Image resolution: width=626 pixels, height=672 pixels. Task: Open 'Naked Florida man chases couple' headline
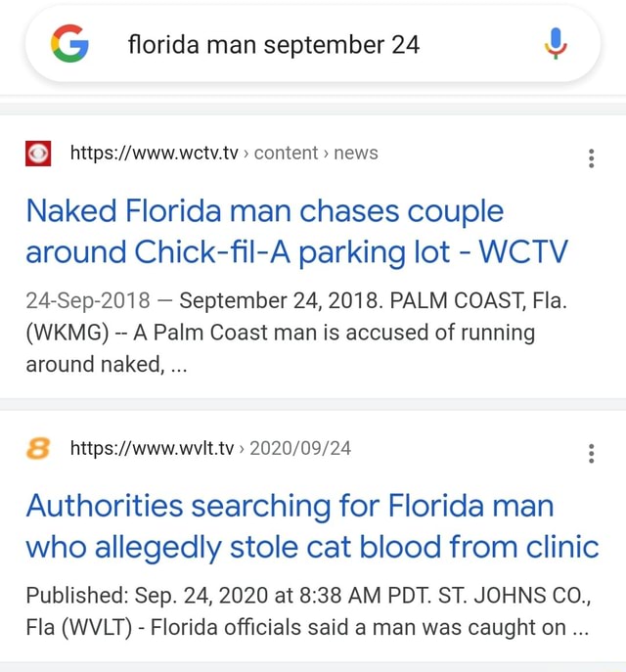click(x=265, y=211)
